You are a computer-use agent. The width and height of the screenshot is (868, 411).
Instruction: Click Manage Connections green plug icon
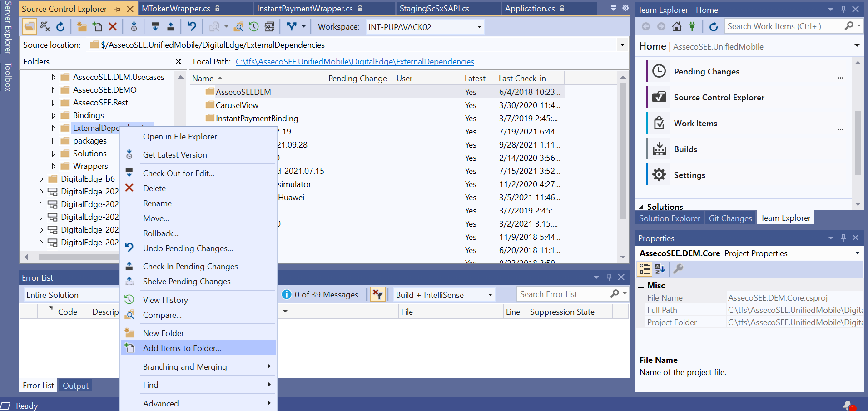(692, 26)
